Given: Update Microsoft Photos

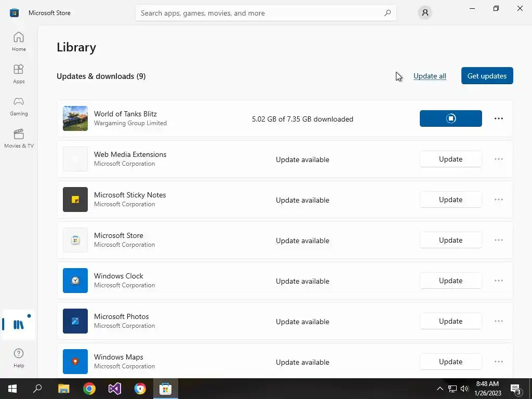Looking at the screenshot, I should click(450, 321).
